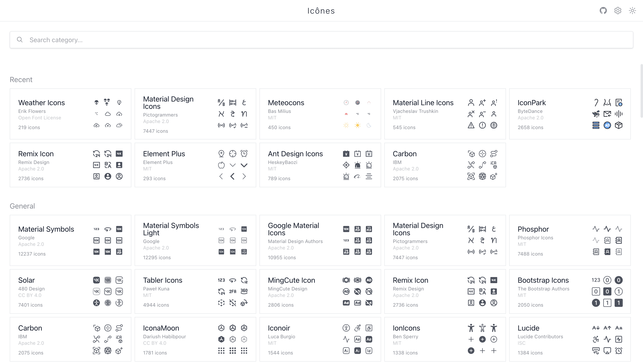Screen dimensions: 643x364
Task: Open the settings gear icon
Action: (x=618, y=11)
